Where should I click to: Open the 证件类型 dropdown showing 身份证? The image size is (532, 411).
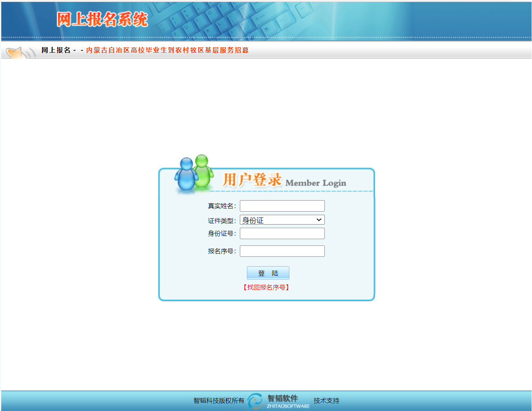[282, 220]
